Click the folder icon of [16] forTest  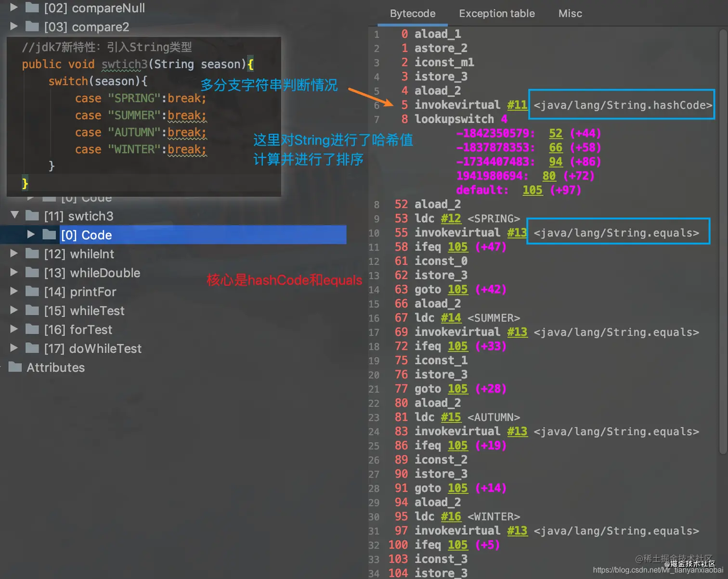point(32,329)
